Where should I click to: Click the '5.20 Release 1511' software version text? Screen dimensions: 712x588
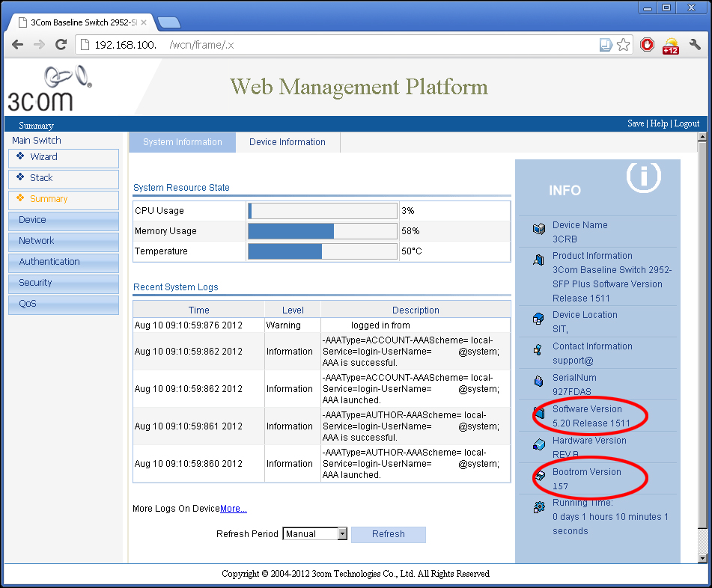point(591,423)
